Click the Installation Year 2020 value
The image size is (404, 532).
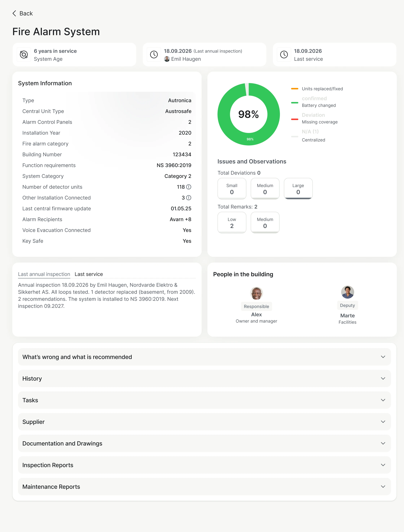coord(185,133)
